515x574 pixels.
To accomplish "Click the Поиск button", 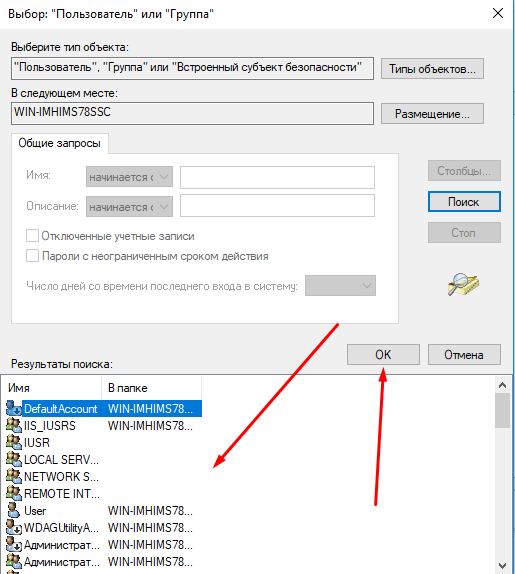I will (464, 202).
